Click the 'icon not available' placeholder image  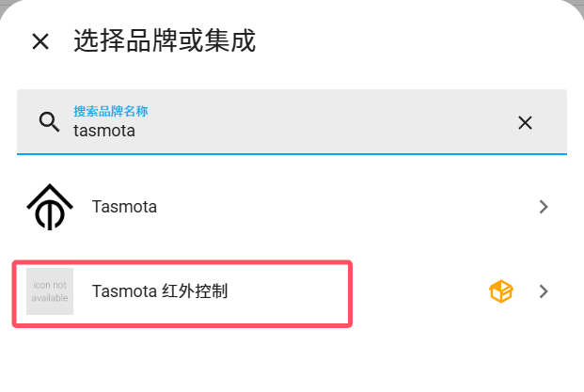point(50,291)
